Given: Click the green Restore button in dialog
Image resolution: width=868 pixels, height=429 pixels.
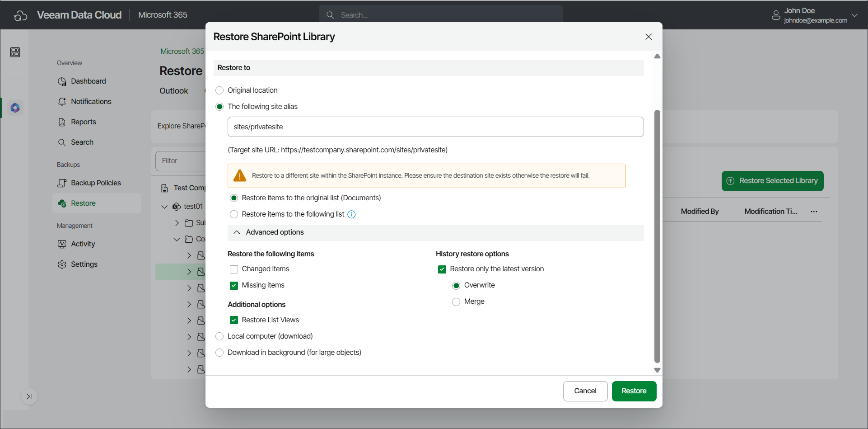Looking at the screenshot, I should click(x=634, y=391).
